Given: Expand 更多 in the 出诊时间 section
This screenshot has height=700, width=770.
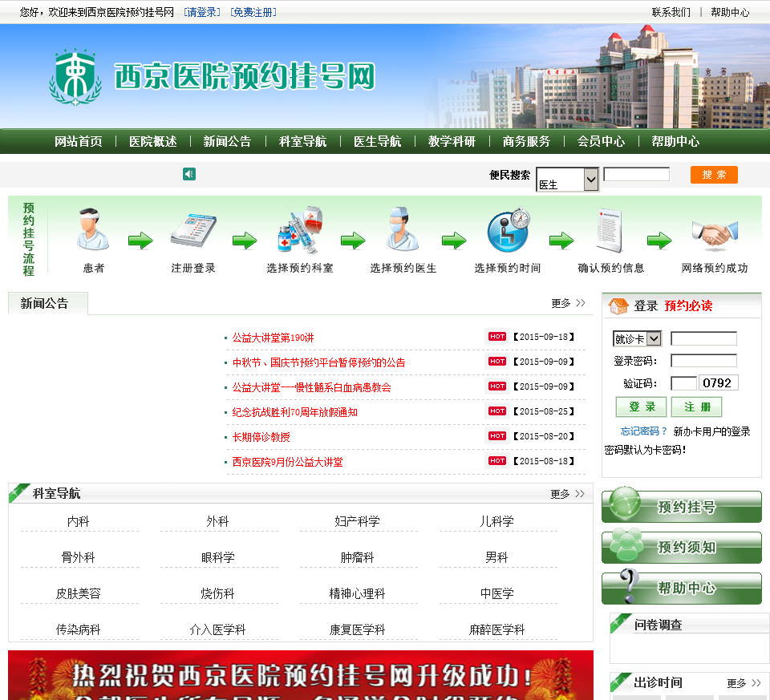Looking at the screenshot, I should 744,683.
